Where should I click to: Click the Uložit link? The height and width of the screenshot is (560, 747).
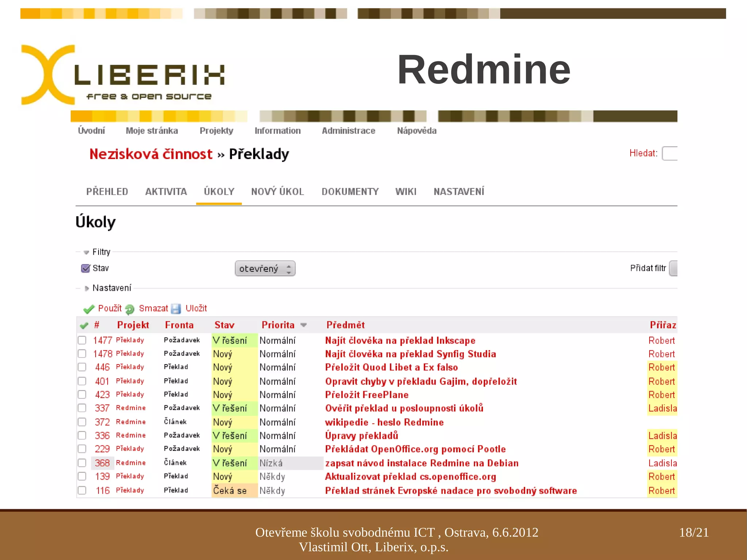[x=196, y=308]
